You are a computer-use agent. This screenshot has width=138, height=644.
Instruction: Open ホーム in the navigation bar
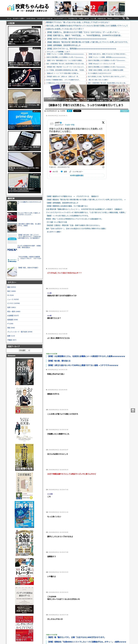pos(9,18)
